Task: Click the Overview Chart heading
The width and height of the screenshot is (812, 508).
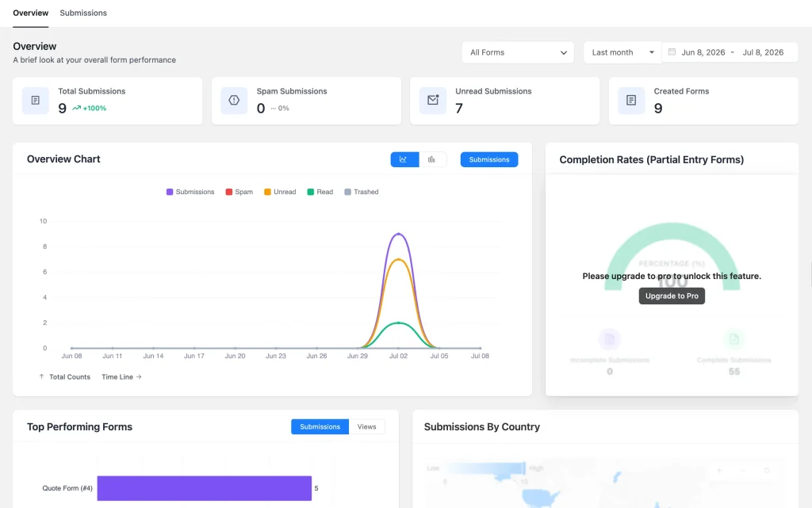Action: point(63,159)
